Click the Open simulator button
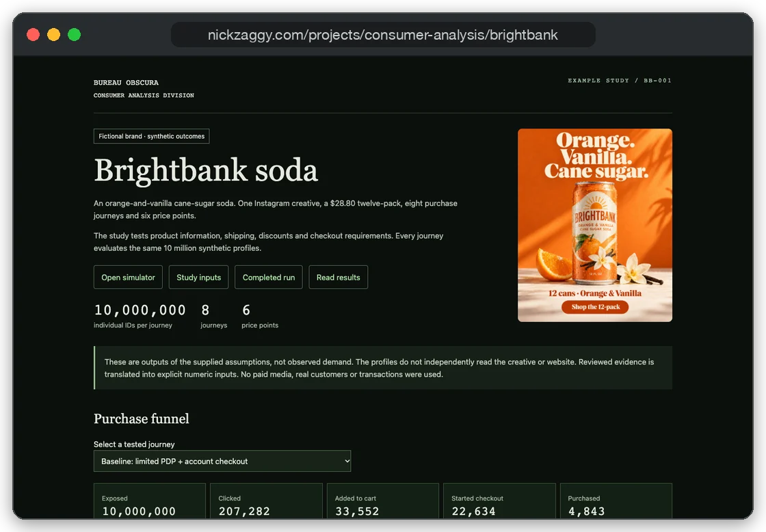766x532 pixels. click(x=128, y=277)
